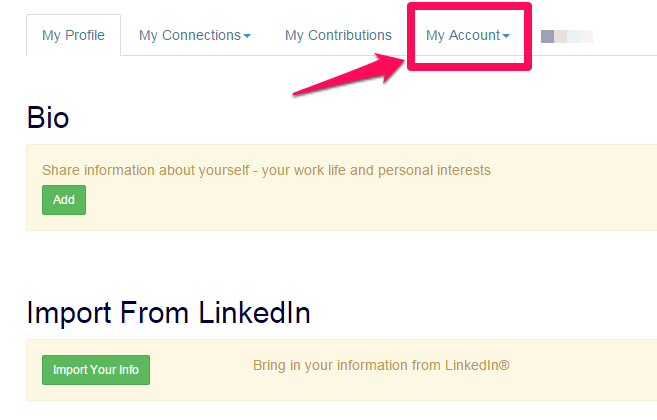This screenshot has width=657, height=420.
Task: Select the My Account tab label
Action: [462, 36]
